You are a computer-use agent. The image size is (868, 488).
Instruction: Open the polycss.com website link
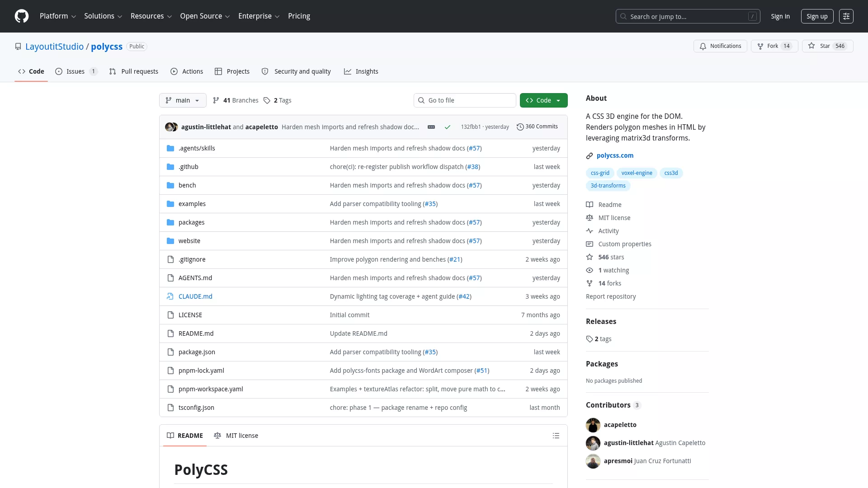(615, 155)
